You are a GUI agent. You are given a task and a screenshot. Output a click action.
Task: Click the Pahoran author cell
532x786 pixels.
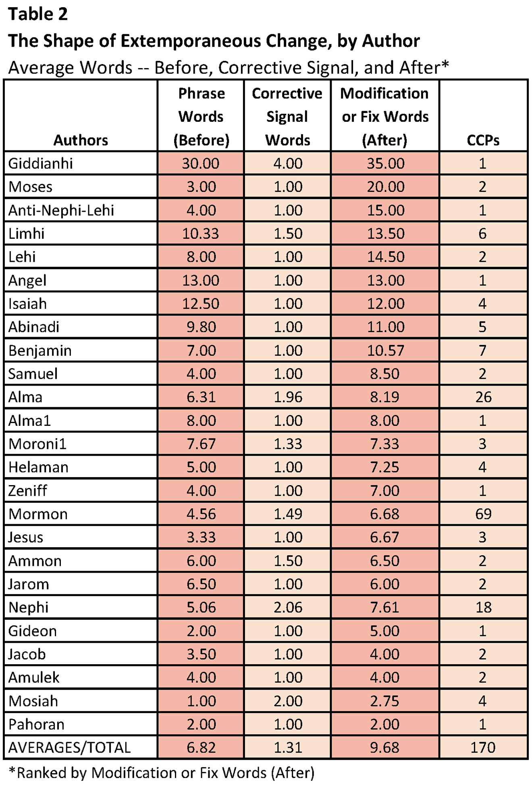36,724
